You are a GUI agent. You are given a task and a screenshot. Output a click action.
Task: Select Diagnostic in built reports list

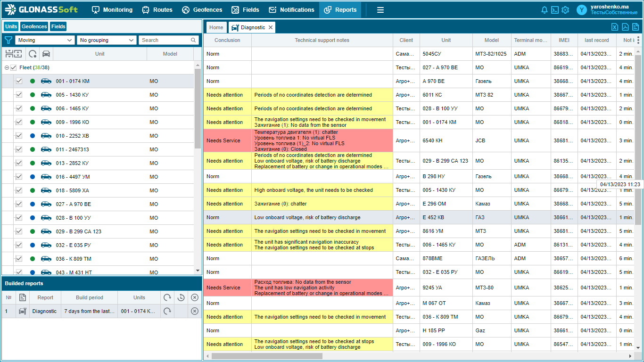(44, 311)
